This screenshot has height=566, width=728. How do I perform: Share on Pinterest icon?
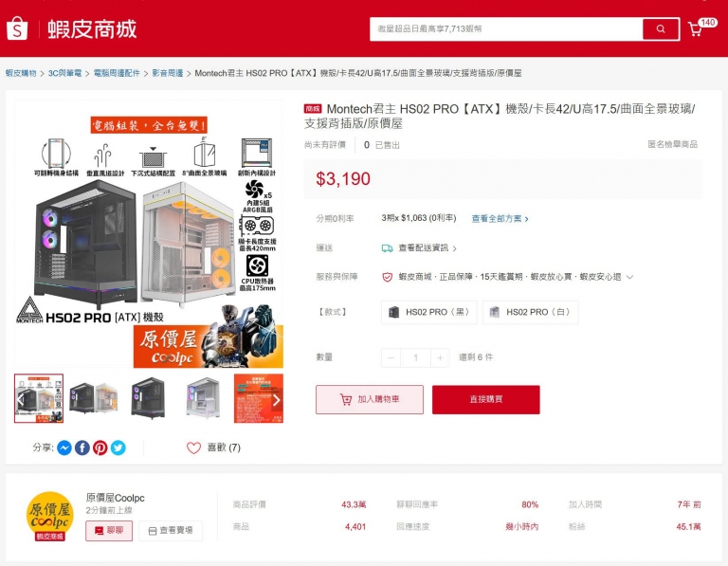(x=100, y=447)
